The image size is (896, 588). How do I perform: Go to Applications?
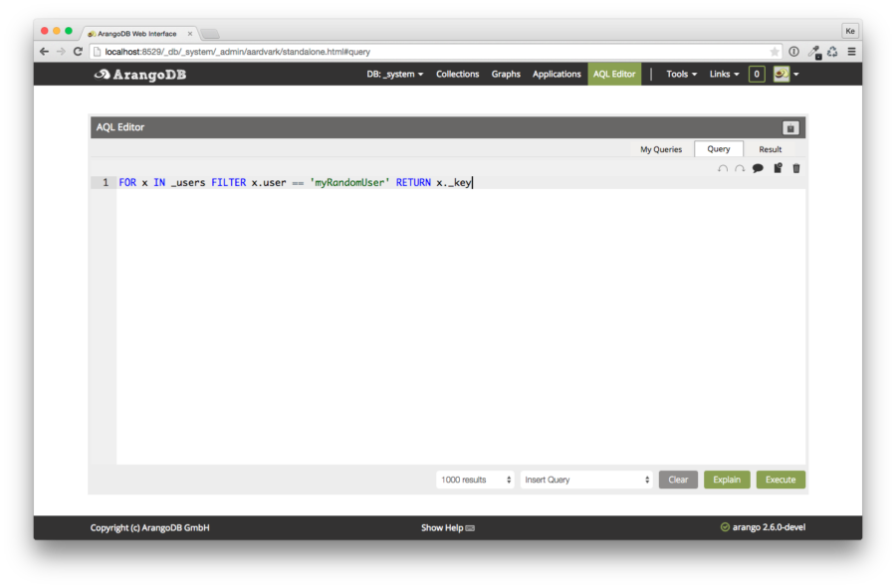(557, 75)
